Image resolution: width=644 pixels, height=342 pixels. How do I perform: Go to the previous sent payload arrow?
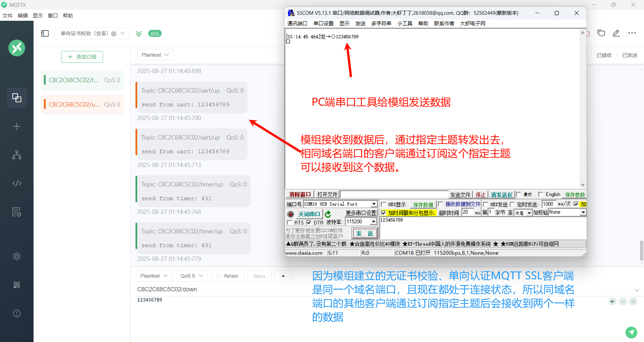(x=612, y=301)
